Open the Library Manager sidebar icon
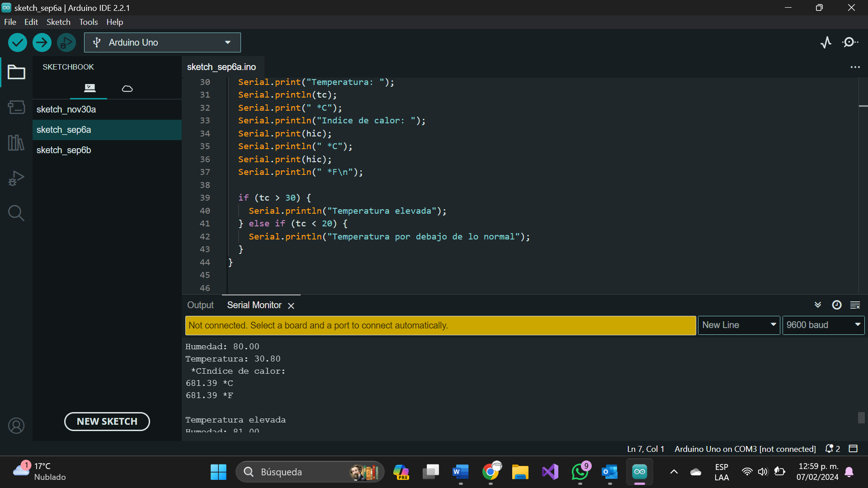Viewport: 868px width, 488px height. [x=16, y=143]
